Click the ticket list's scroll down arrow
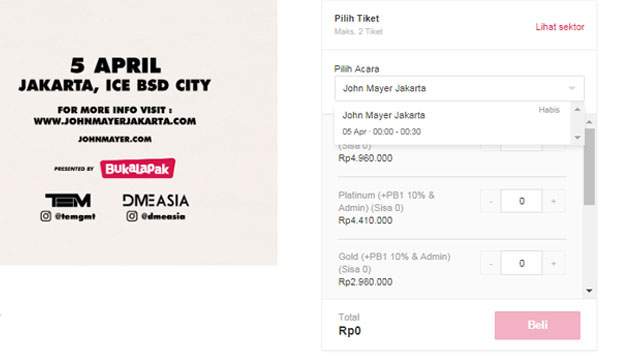This screenshot has height=361, width=642. pos(589,291)
